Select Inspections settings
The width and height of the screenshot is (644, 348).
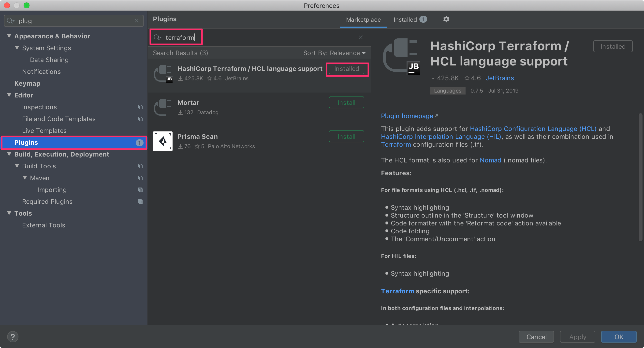39,107
